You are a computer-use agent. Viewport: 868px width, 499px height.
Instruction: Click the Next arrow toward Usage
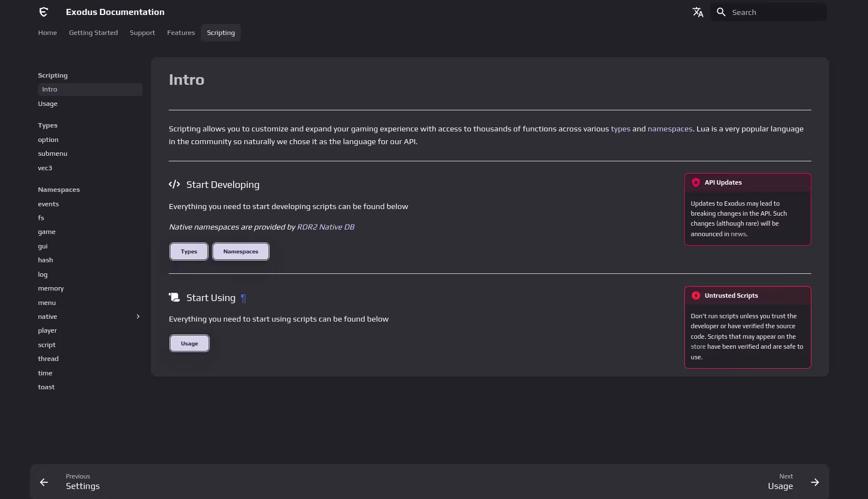point(815,482)
